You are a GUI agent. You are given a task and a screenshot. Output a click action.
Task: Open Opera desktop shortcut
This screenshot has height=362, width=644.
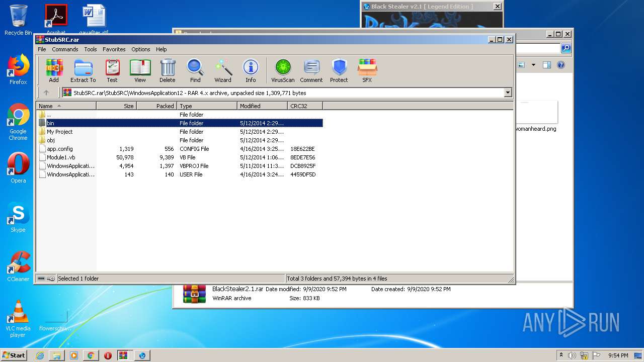(x=18, y=168)
